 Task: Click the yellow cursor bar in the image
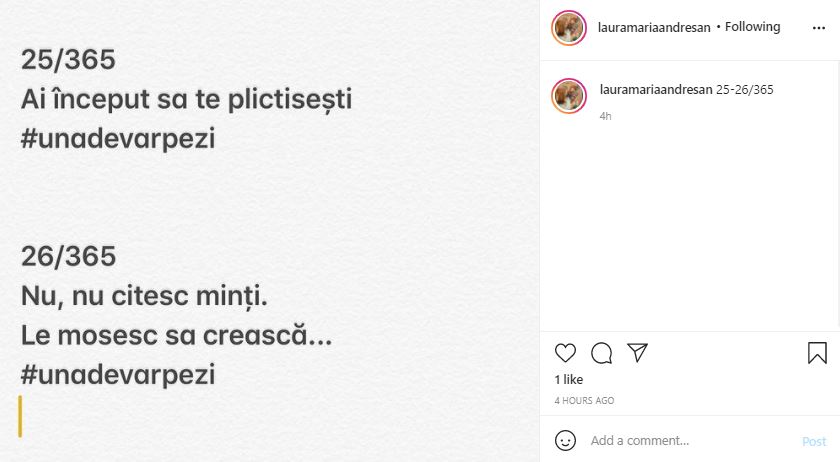point(20,416)
